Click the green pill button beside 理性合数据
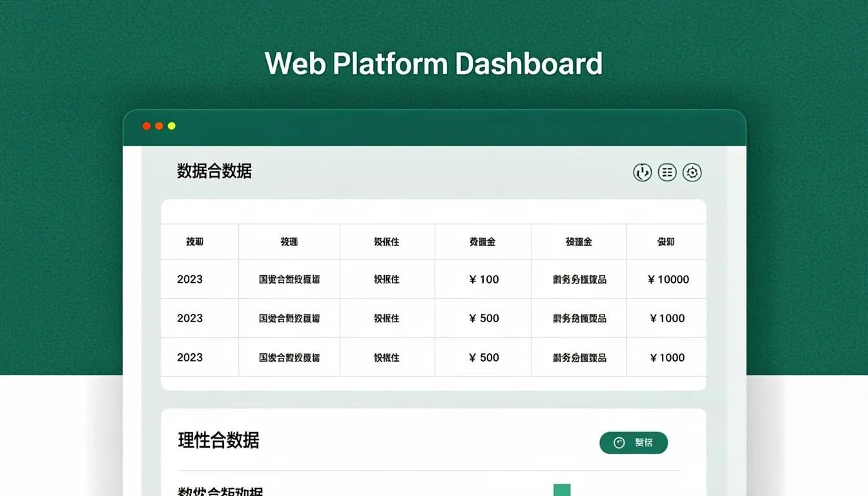868x496 pixels. (x=634, y=442)
